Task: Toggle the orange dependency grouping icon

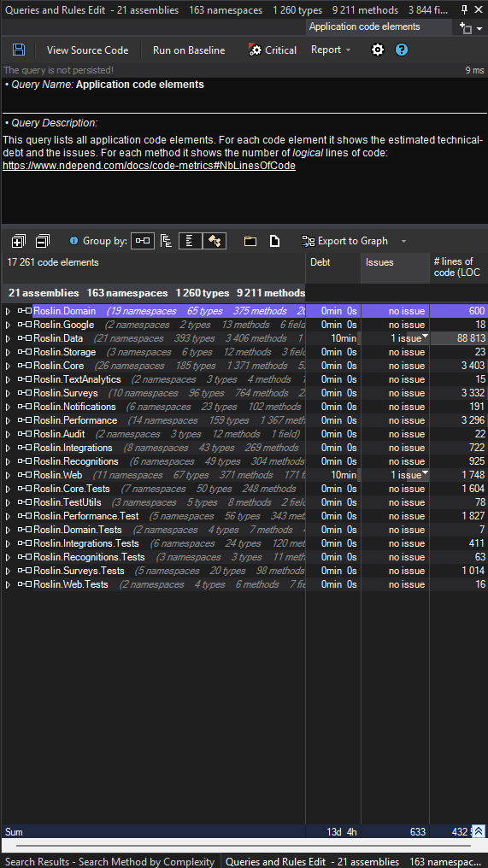Action: (215, 241)
